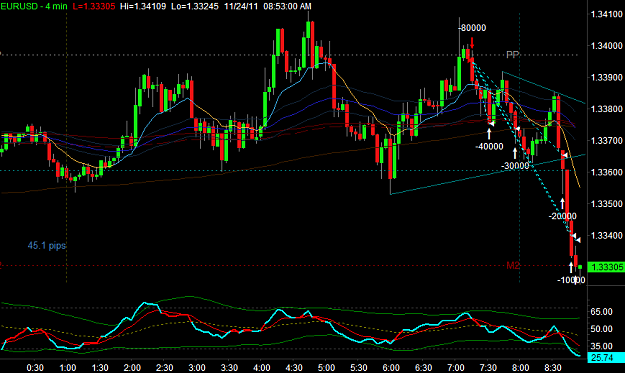Image resolution: width=625 pixels, height=373 pixels.
Task: Click the 3:30 time axis label
Action: 229,367
